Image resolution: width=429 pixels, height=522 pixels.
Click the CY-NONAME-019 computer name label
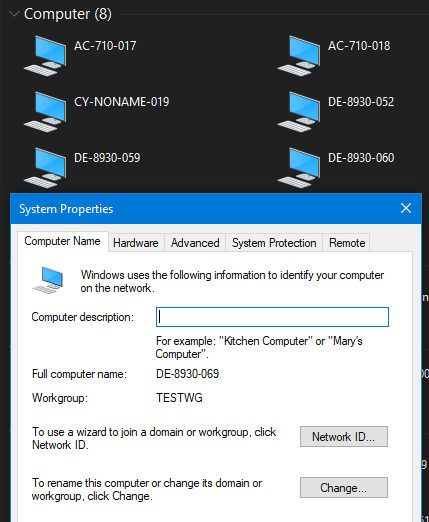pos(122,102)
